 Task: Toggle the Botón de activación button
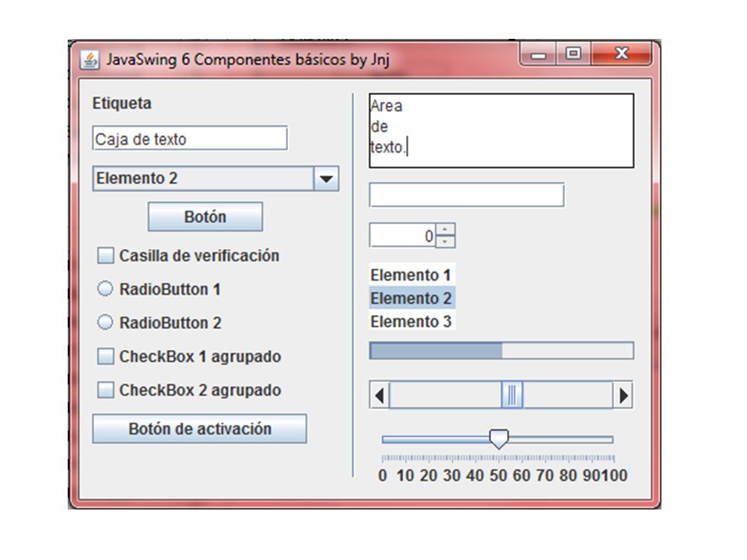coord(200,429)
